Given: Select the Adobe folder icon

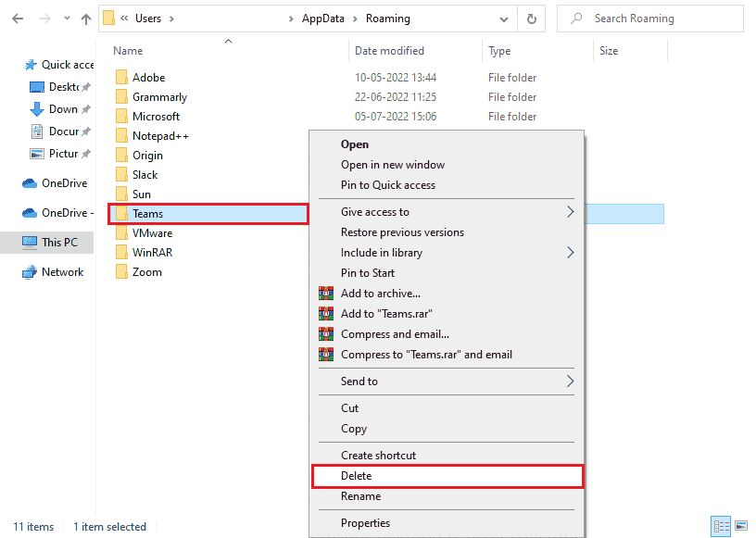Looking at the screenshot, I should (121, 77).
